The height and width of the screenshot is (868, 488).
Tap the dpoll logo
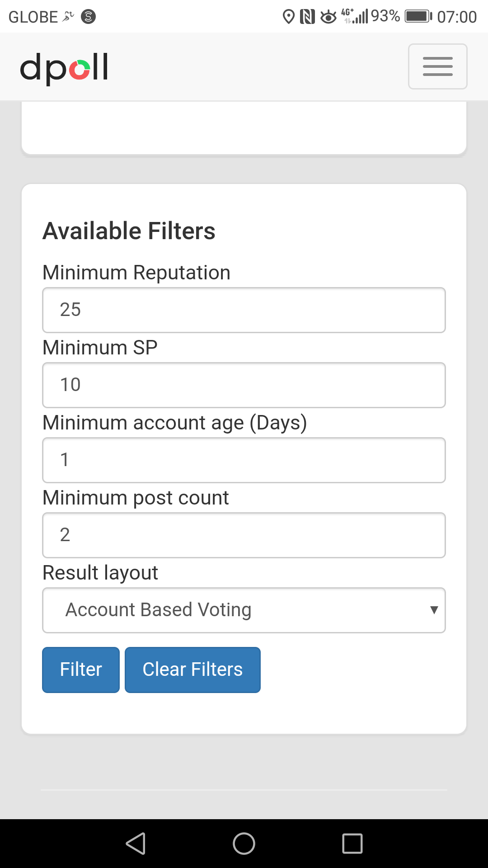pyautogui.click(x=64, y=67)
